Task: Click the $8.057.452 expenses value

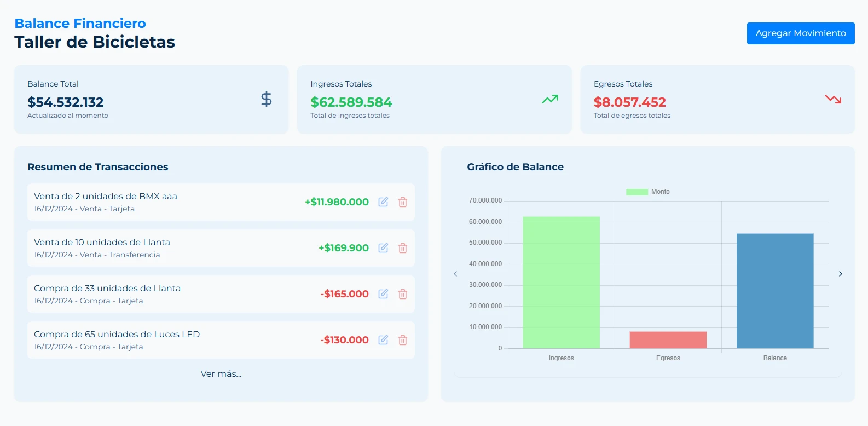Action: pyautogui.click(x=630, y=102)
